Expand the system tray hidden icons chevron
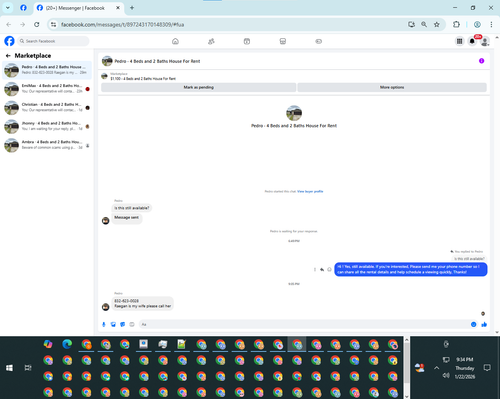The height and width of the screenshot is (399, 500). pos(436,368)
